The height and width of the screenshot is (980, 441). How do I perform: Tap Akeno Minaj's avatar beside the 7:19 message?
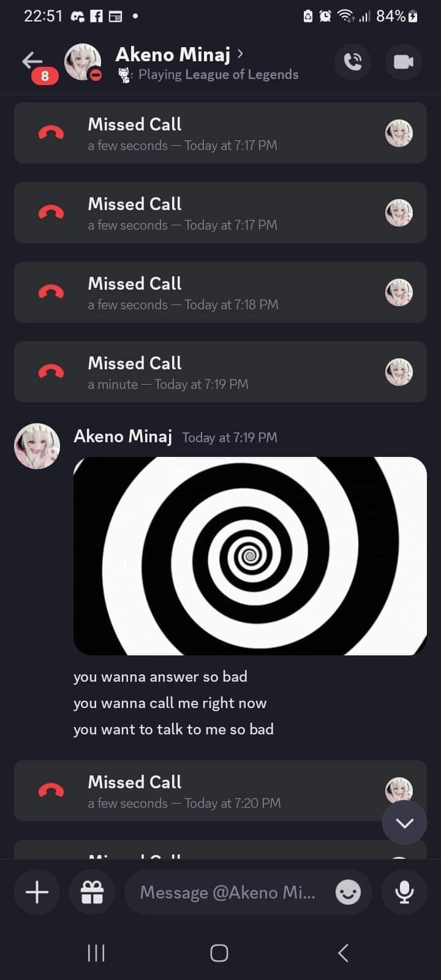(x=37, y=445)
